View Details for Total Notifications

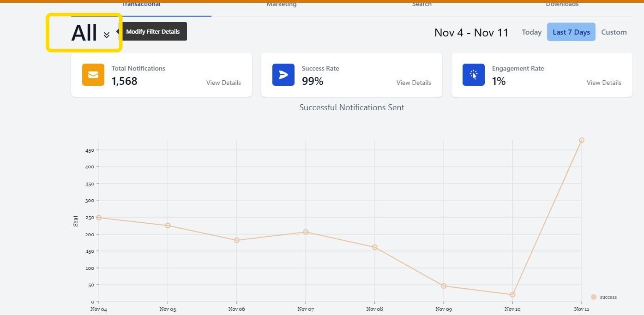click(x=223, y=83)
